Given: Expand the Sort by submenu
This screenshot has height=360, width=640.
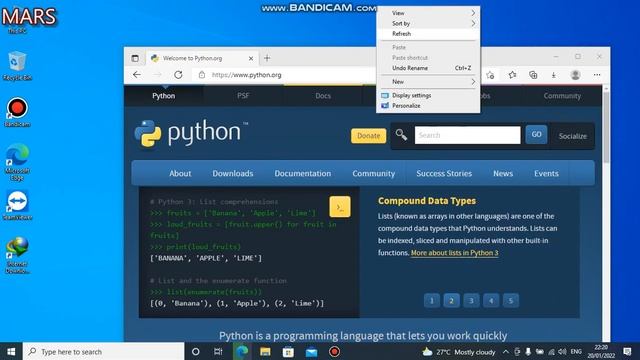Looking at the screenshot, I should click(428, 23).
